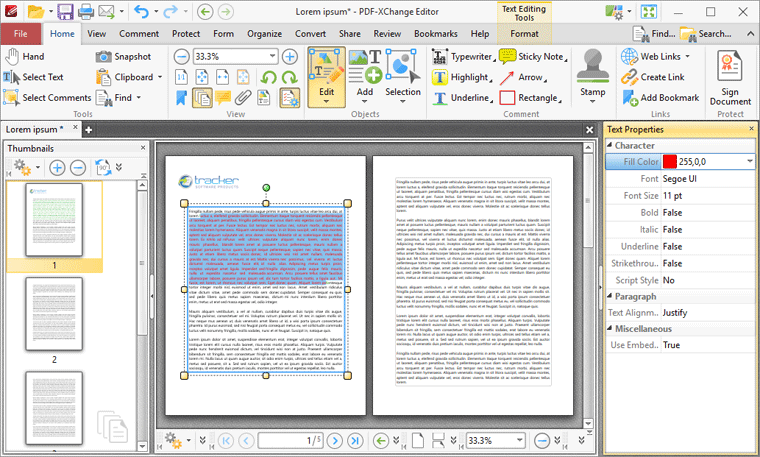Click the Save icon in quick toolbar
Viewport: 760px width, 457px height.
click(x=65, y=12)
